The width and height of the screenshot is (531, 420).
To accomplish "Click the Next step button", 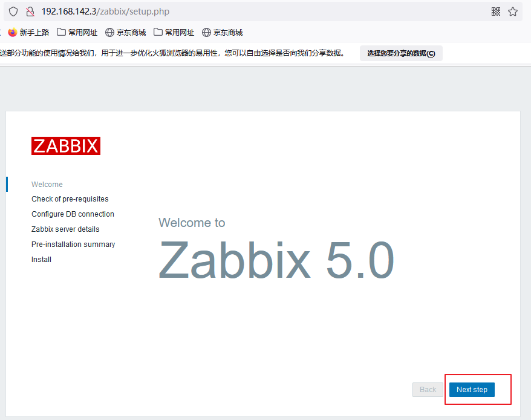I will tap(472, 390).
